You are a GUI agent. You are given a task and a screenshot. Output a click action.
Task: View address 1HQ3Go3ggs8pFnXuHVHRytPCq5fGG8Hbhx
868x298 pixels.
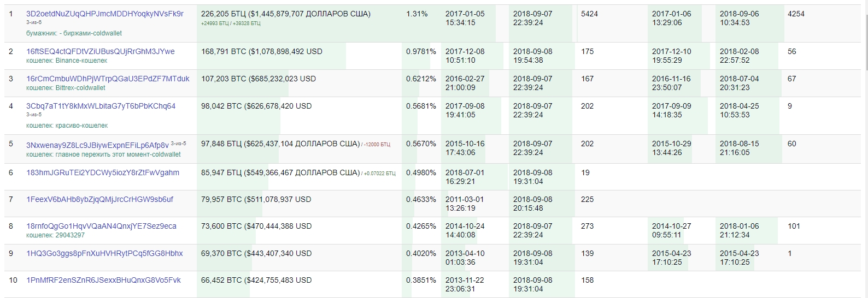[104, 253]
